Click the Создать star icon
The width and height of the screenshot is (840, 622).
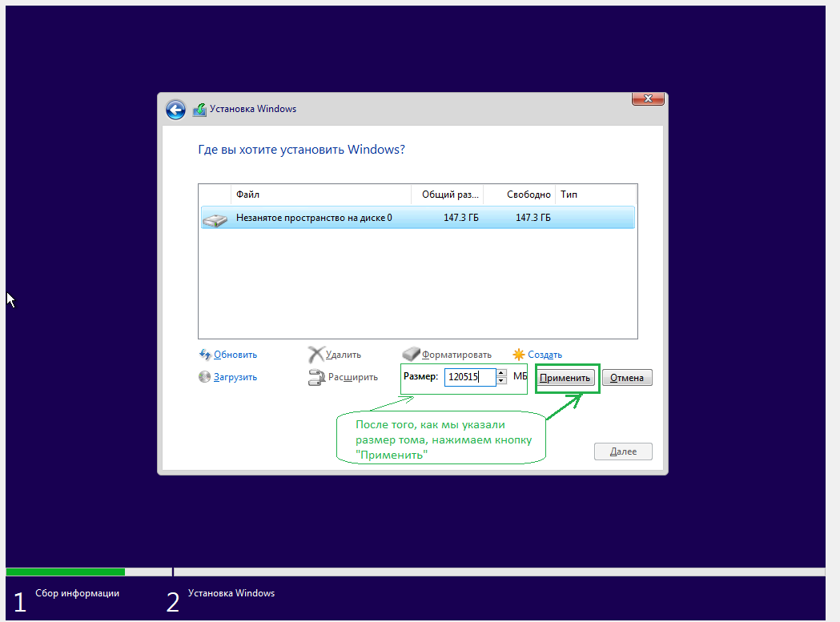point(519,354)
